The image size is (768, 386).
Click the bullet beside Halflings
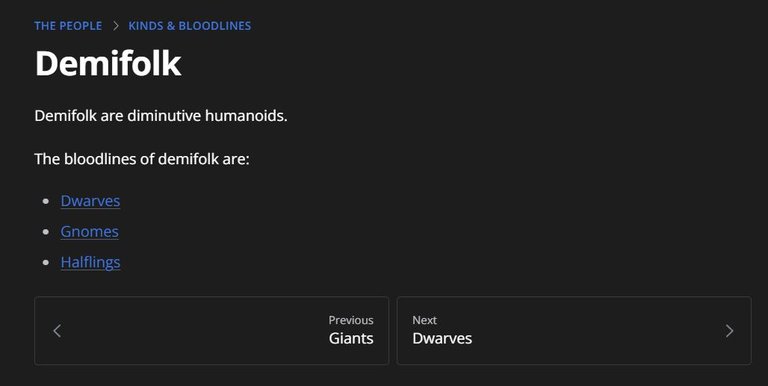point(46,263)
